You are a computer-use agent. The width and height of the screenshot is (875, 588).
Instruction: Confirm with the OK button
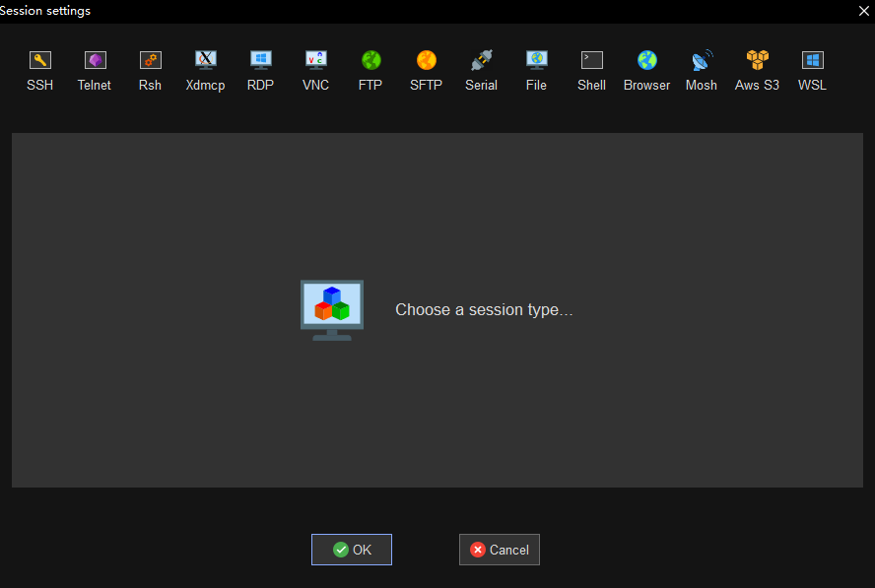[x=352, y=550]
